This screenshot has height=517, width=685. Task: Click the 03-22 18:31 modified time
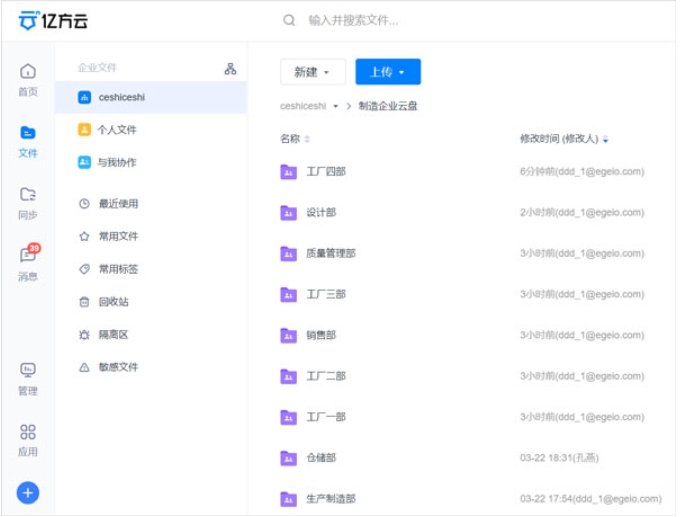[559, 458]
